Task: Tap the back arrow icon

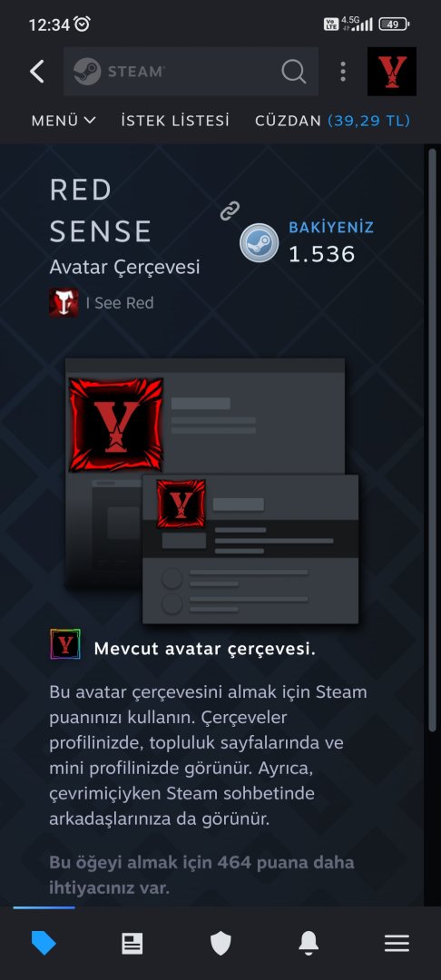Action: pyautogui.click(x=37, y=72)
